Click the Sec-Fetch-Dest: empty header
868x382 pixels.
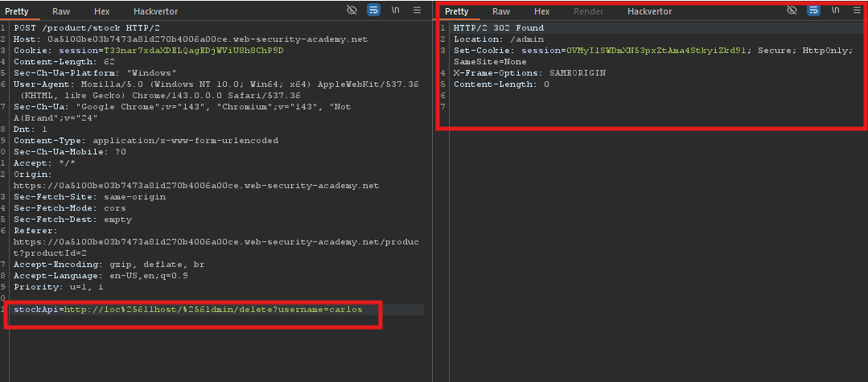click(x=72, y=220)
